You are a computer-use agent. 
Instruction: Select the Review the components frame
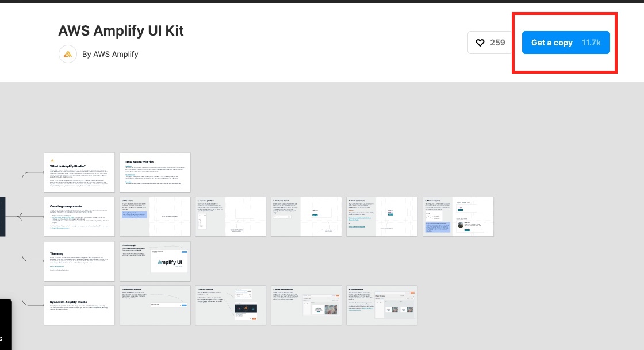coord(306,305)
